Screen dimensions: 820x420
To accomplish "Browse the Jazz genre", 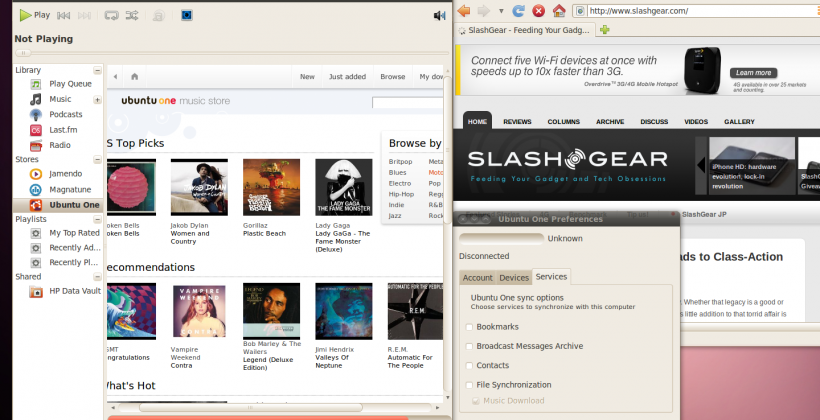I will click(395, 215).
